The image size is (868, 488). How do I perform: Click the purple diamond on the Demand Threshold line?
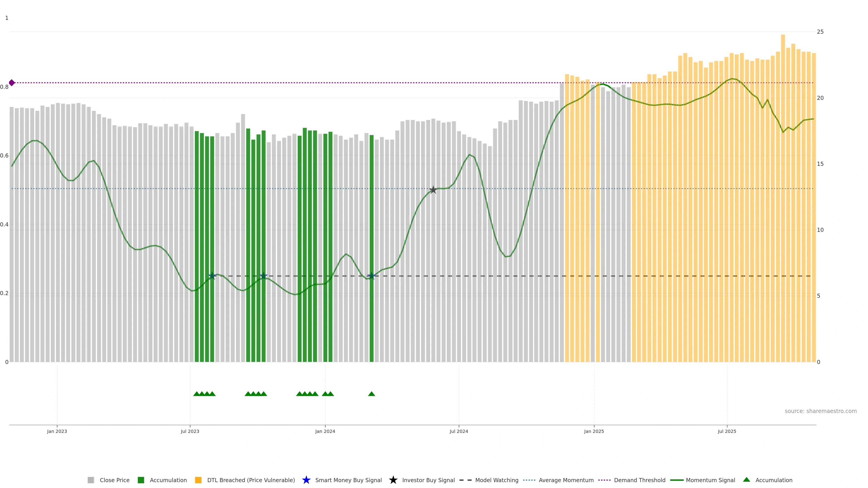coord(12,82)
